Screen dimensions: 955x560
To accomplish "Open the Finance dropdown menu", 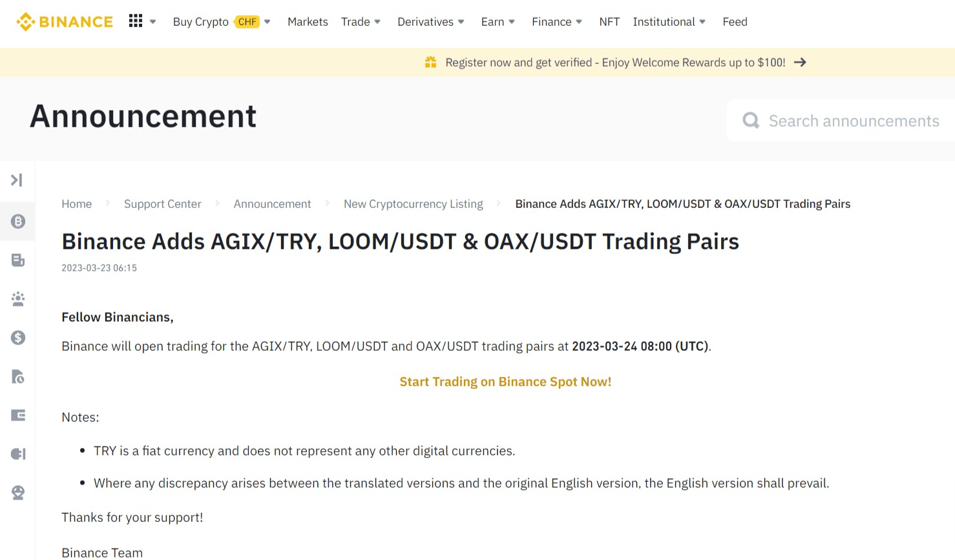I will coord(557,22).
